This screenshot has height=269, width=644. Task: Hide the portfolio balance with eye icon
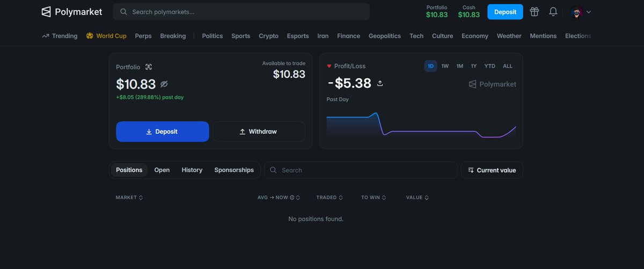click(164, 84)
